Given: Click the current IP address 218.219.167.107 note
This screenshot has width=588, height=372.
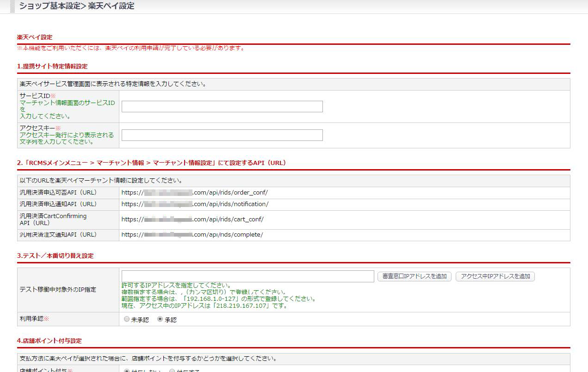Looking at the screenshot, I should click(x=204, y=306).
